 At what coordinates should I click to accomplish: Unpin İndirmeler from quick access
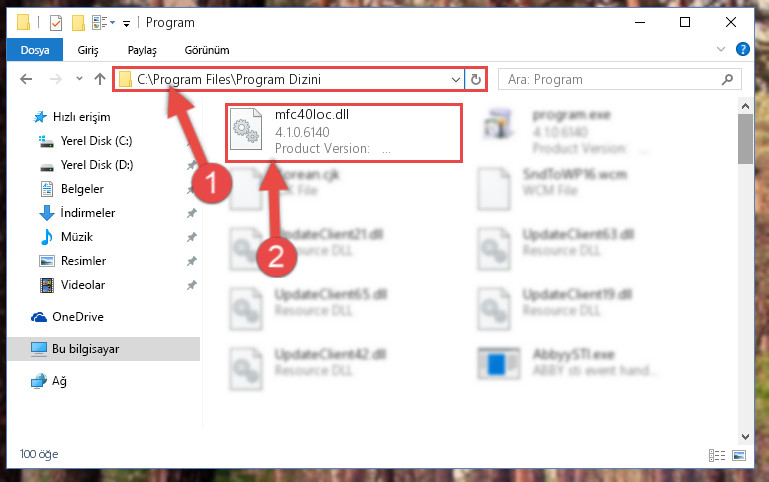[191, 213]
